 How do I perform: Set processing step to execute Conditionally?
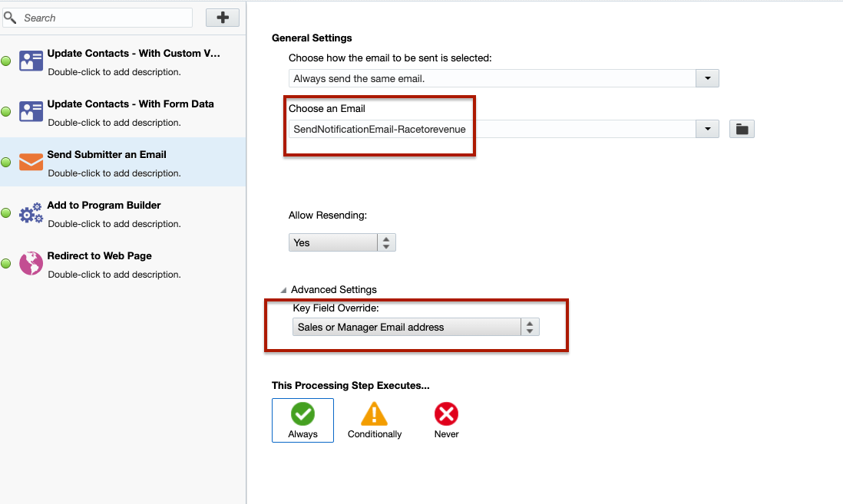(375, 420)
